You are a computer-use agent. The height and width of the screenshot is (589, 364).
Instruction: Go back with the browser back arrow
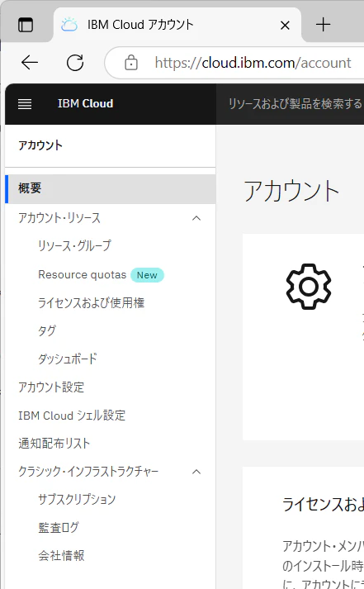coord(30,62)
